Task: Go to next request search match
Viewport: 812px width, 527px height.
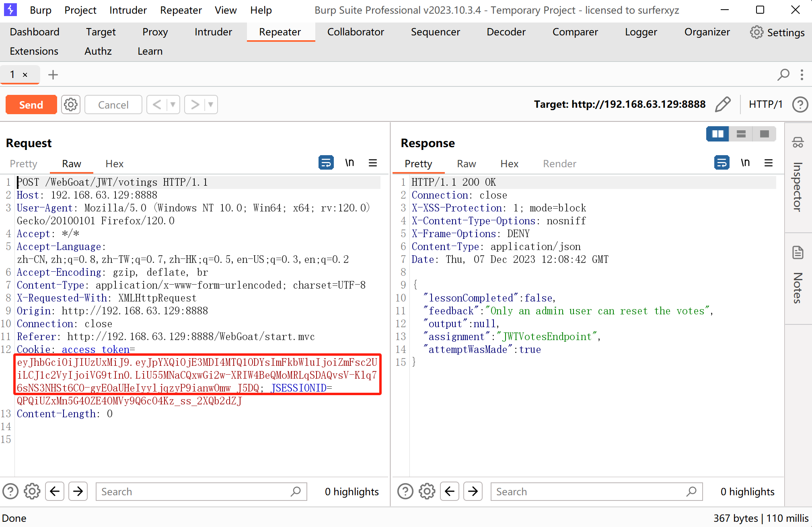Action: point(78,491)
